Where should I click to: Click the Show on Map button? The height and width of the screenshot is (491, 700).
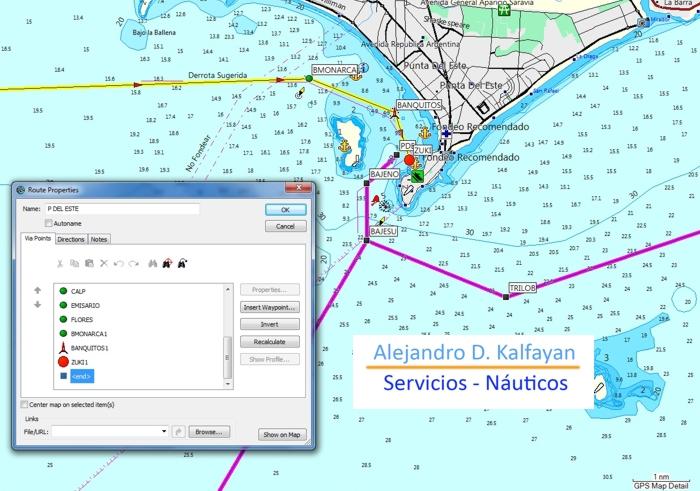[x=282, y=434]
